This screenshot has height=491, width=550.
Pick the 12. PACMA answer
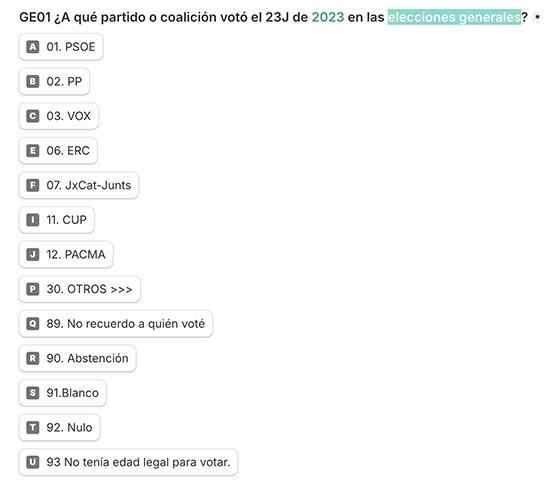tap(66, 255)
